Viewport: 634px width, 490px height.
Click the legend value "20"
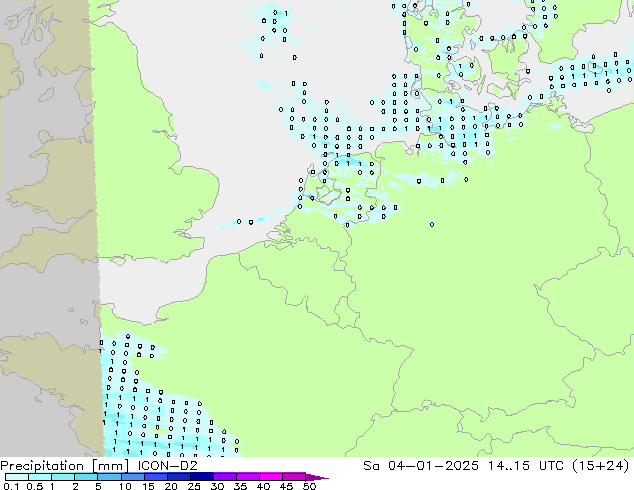[x=171, y=486]
